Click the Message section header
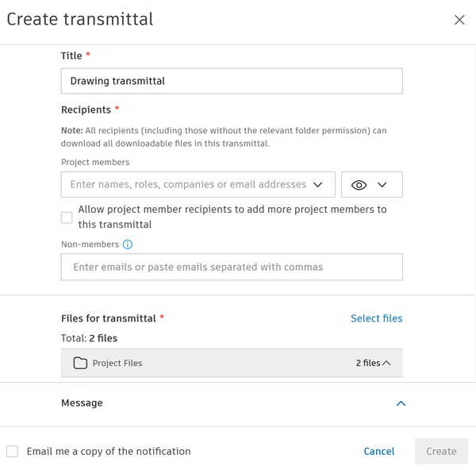Screen dimensions: 476x470 click(x=83, y=403)
